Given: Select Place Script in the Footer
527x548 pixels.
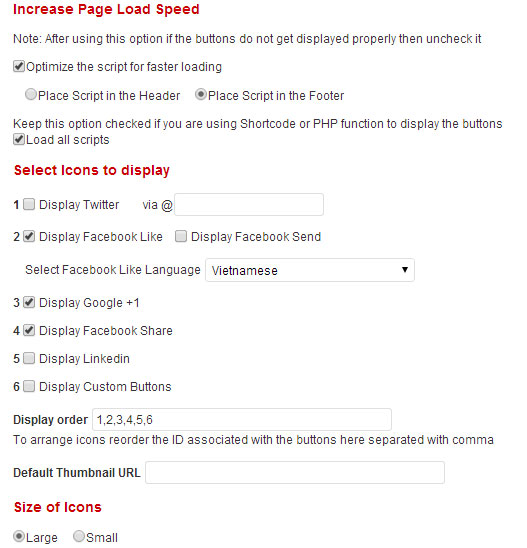Looking at the screenshot, I should [x=201, y=94].
